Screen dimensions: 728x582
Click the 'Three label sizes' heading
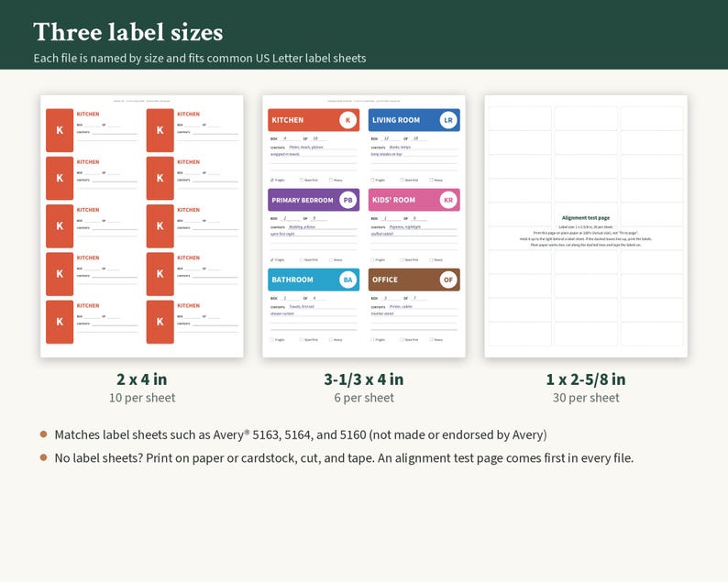click(x=128, y=32)
